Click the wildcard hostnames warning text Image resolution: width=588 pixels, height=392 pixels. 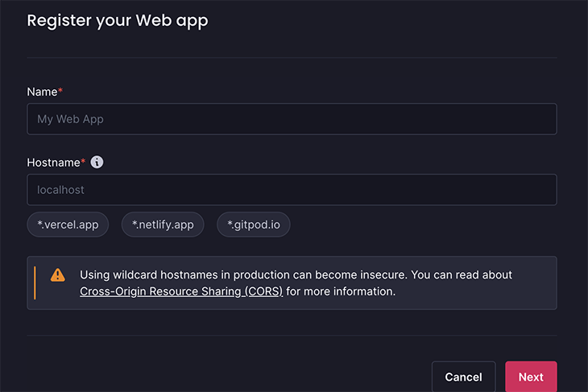click(x=296, y=275)
